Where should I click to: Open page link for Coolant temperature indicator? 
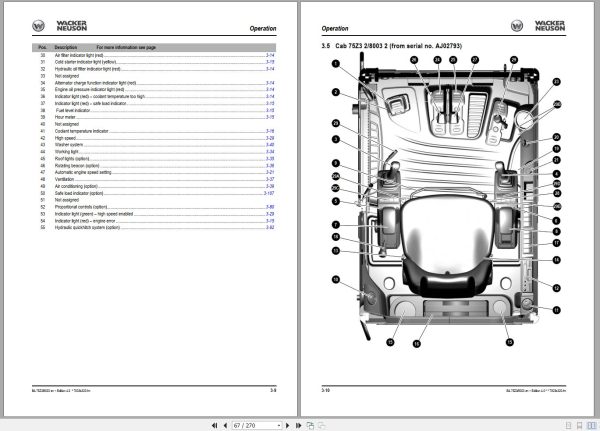[270, 131]
